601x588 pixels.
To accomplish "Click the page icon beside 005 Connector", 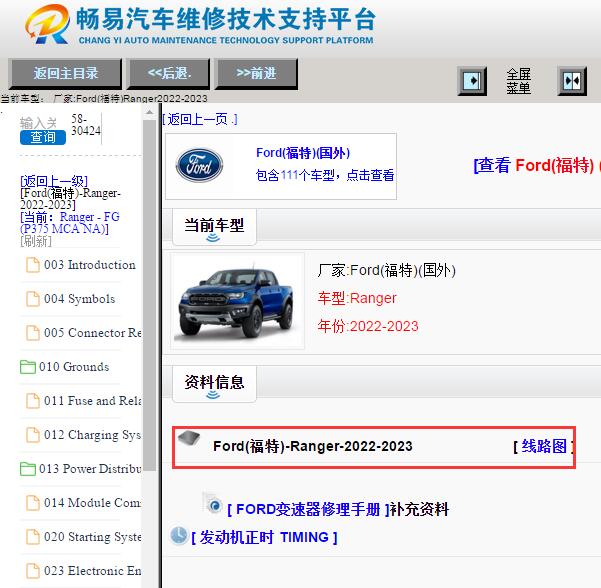I will tap(33, 333).
